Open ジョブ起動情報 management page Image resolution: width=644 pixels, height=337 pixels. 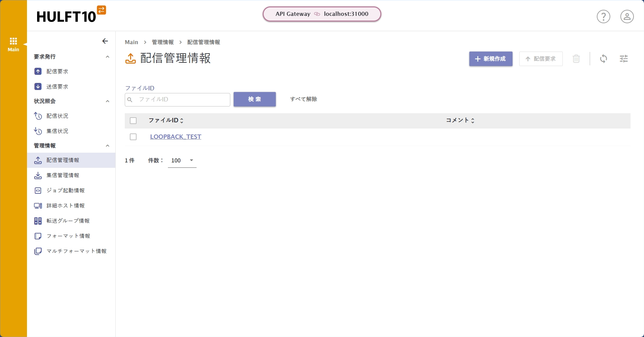[x=66, y=190]
